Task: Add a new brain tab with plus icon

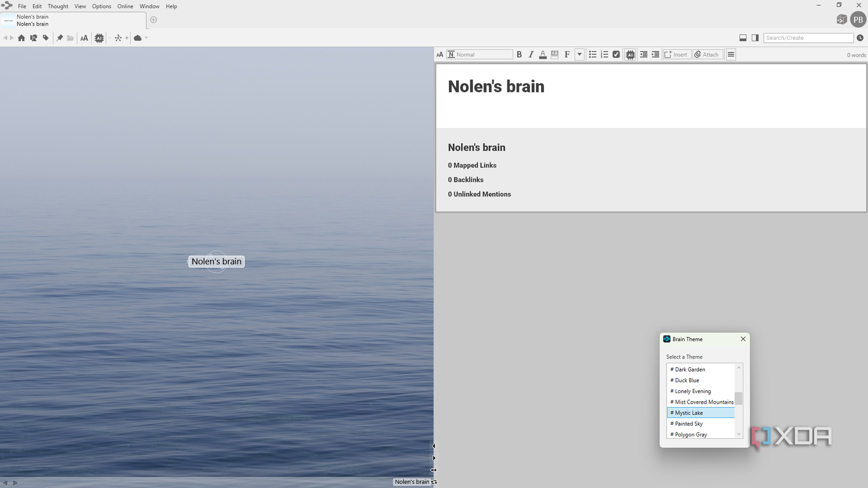Action: click(x=153, y=20)
